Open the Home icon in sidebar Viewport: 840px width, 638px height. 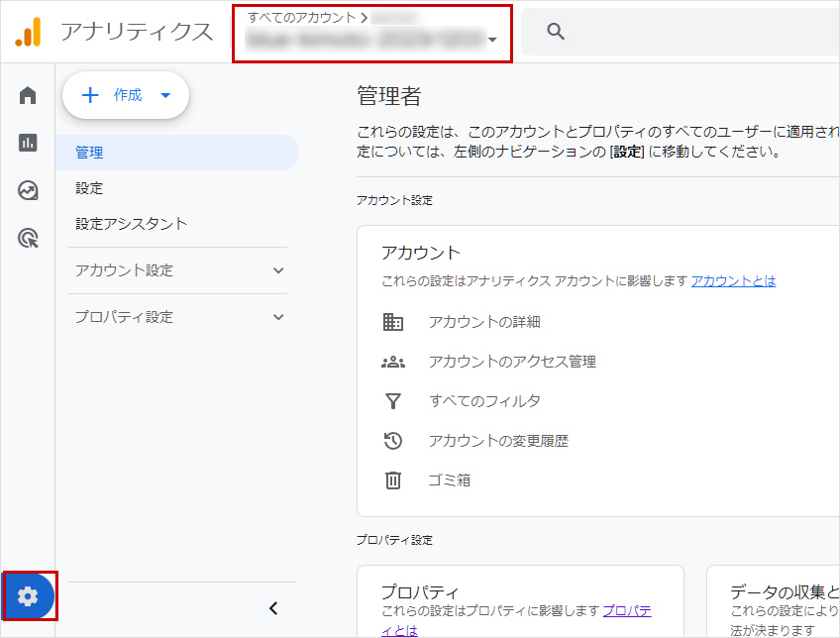(28, 96)
